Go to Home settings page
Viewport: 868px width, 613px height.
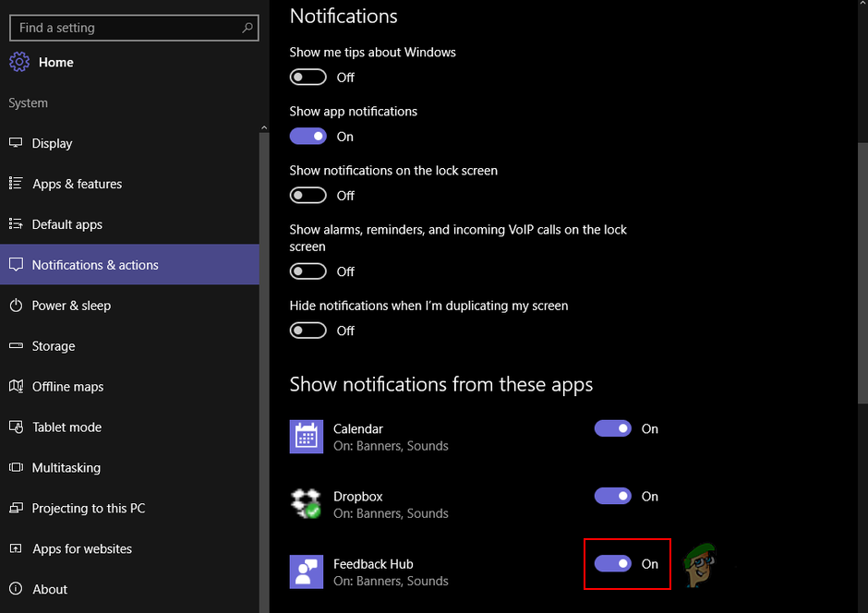point(57,62)
